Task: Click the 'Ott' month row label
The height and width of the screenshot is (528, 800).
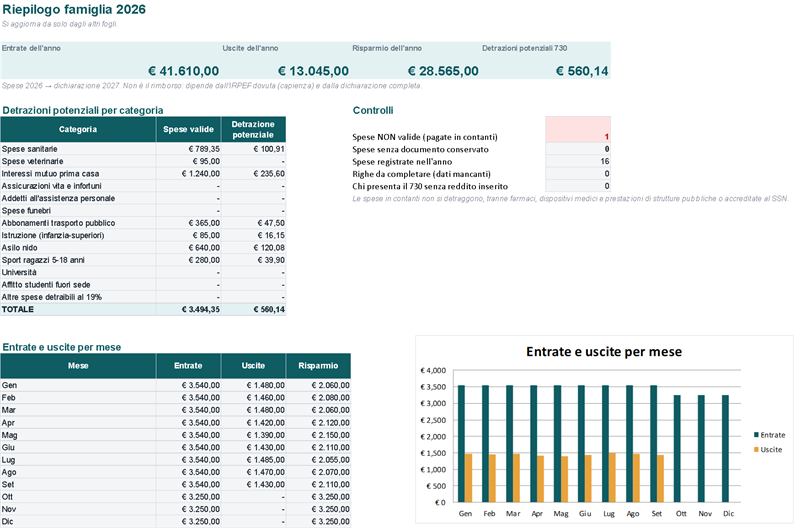Action: coord(7,497)
